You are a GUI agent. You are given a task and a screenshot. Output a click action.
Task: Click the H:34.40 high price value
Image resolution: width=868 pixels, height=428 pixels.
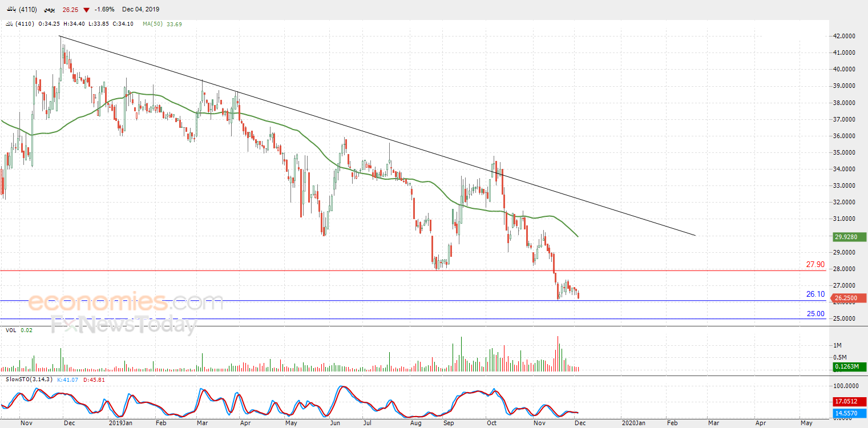[x=74, y=24]
